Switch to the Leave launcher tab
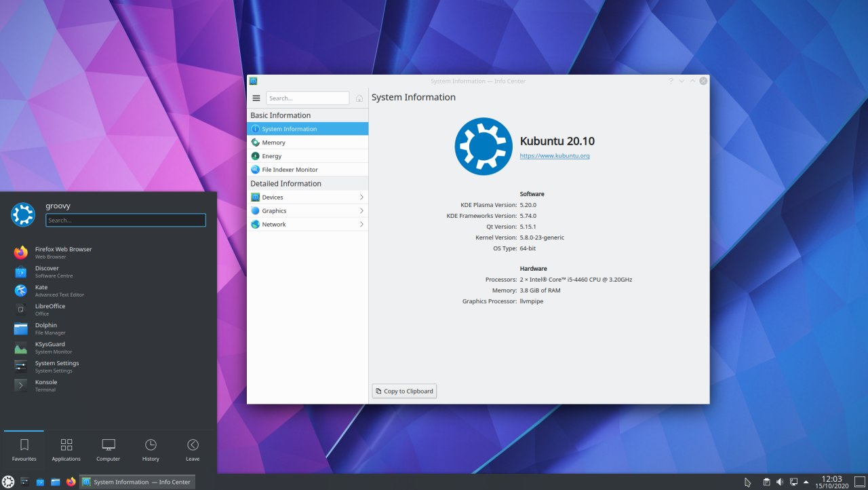The width and height of the screenshot is (868, 490). [x=193, y=450]
